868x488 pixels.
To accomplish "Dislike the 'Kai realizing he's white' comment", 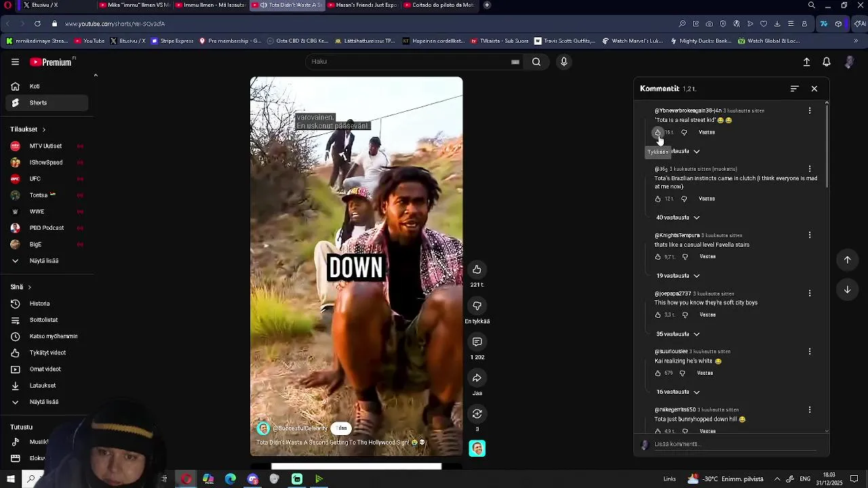I will (682, 373).
